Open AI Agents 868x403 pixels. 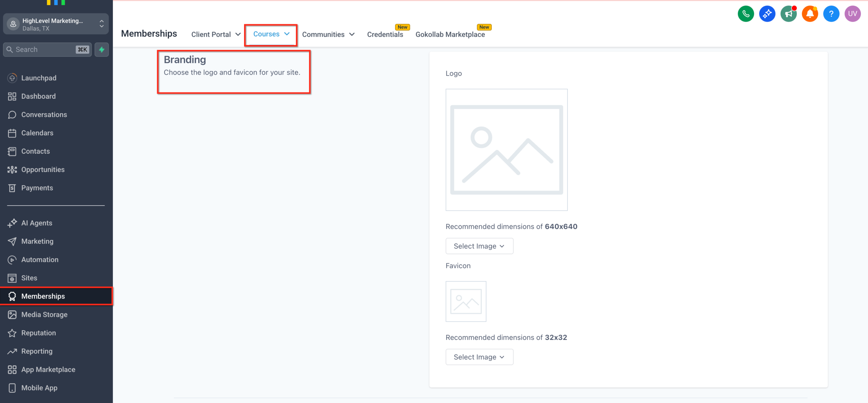[x=37, y=223]
